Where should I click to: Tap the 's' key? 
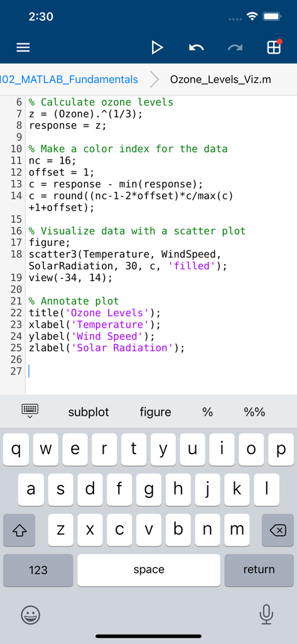click(x=60, y=489)
